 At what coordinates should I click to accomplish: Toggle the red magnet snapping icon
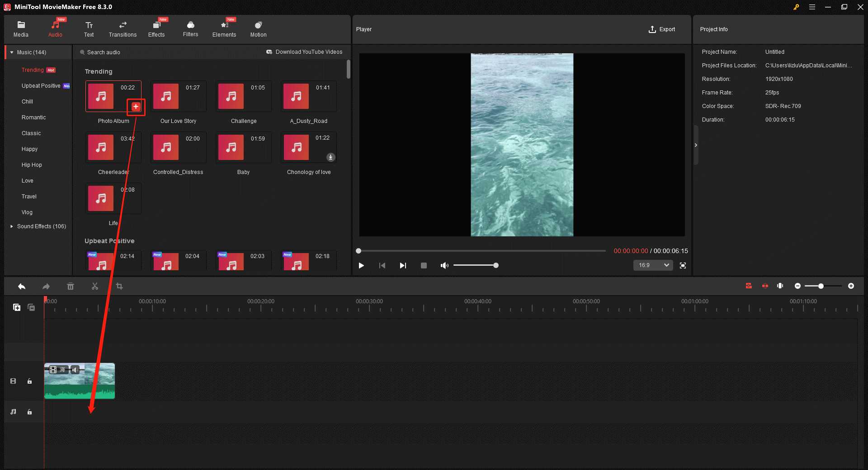pos(749,286)
